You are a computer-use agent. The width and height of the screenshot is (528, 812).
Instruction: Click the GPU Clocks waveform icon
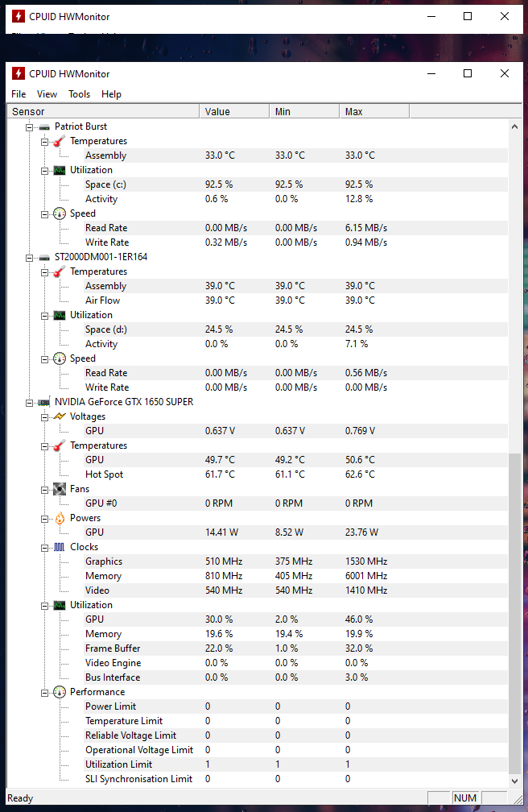[x=59, y=547]
